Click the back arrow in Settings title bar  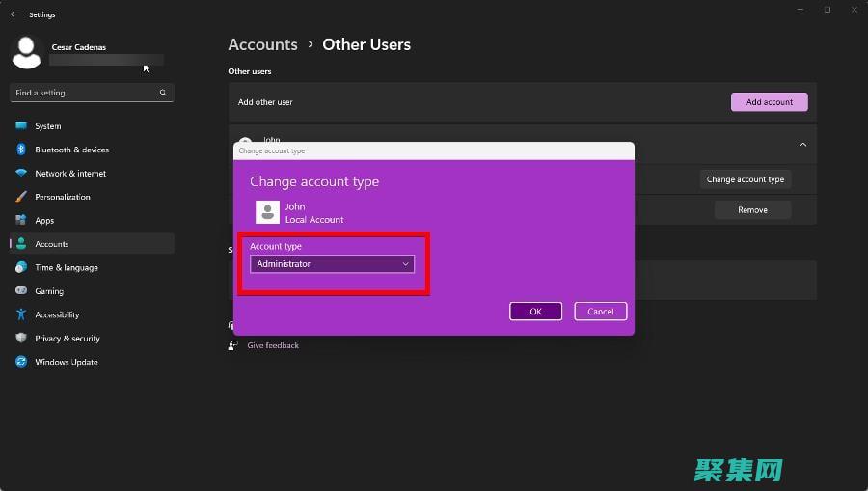pyautogui.click(x=14, y=14)
